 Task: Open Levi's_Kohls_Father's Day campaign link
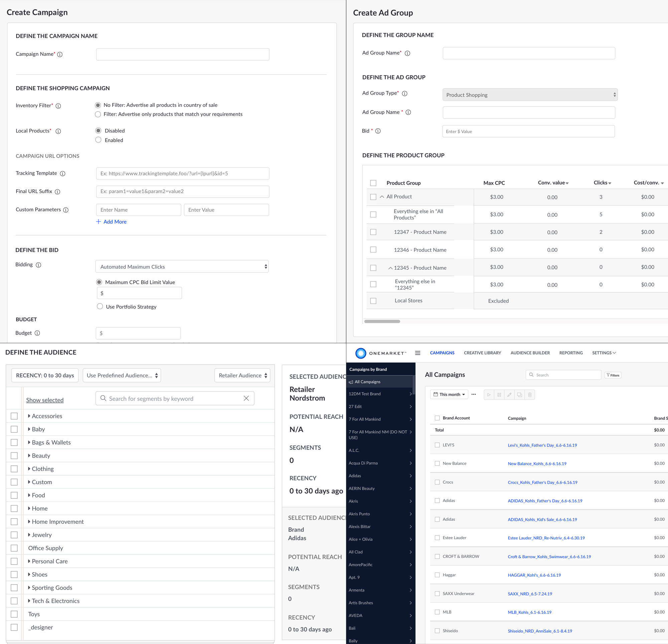pyautogui.click(x=542, y=445)
